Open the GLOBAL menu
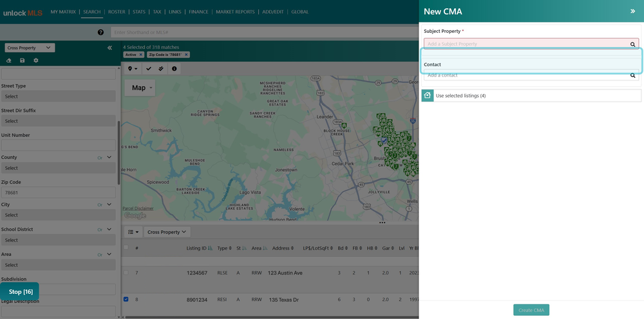644x319 pixels. coord(300,12)
